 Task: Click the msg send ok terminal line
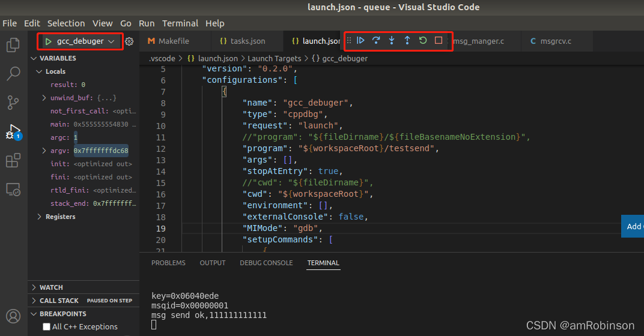pos(208,316)
